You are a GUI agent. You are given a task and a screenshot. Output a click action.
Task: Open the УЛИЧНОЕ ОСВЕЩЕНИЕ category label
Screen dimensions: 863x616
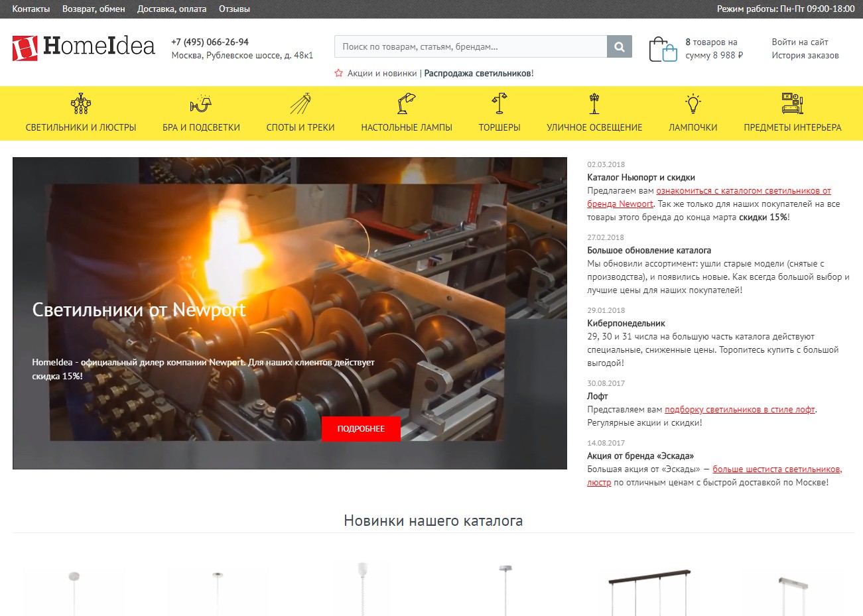594,127
